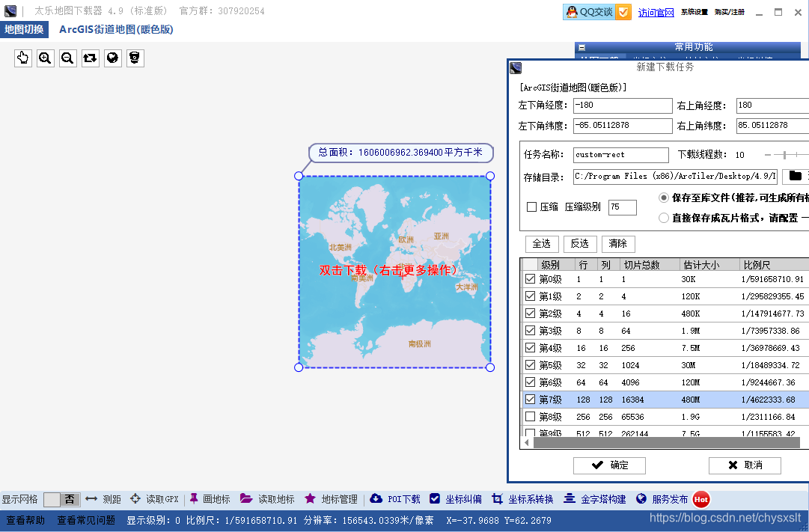Open 查看帮助 in status bar
809x532 pixels.
click(25, 520)
